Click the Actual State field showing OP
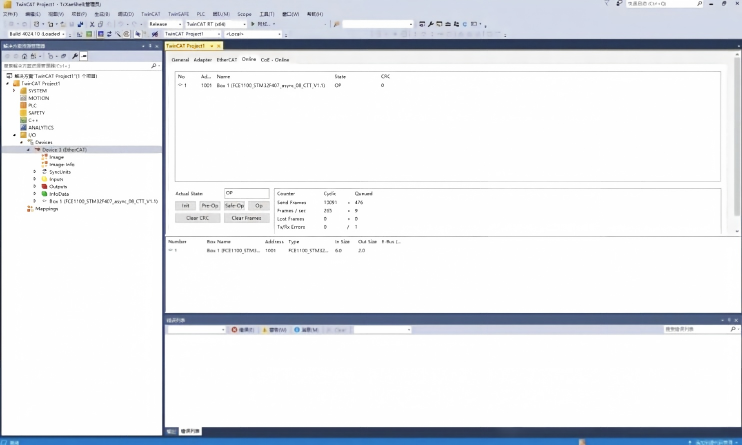Viewport: 742px width, 445px height. 247,193
